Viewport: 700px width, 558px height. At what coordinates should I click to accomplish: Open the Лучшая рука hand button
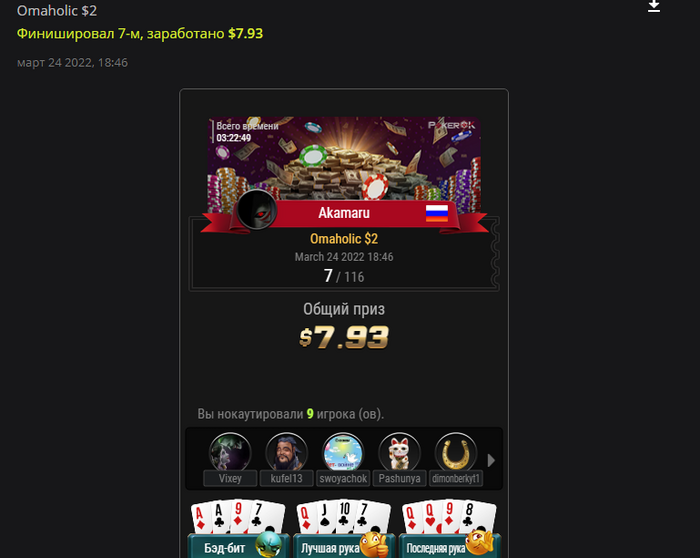pyautogui.click(x=344, y=547)
